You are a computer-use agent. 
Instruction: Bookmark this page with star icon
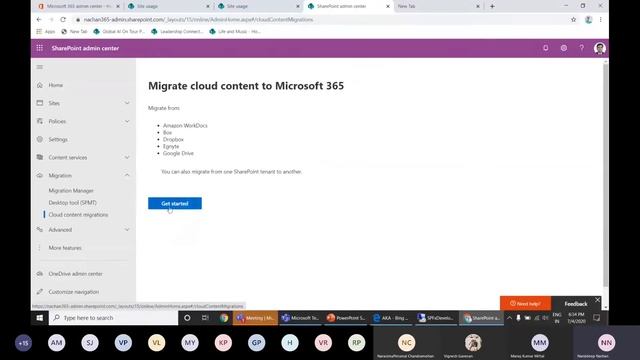click(573, 20)
